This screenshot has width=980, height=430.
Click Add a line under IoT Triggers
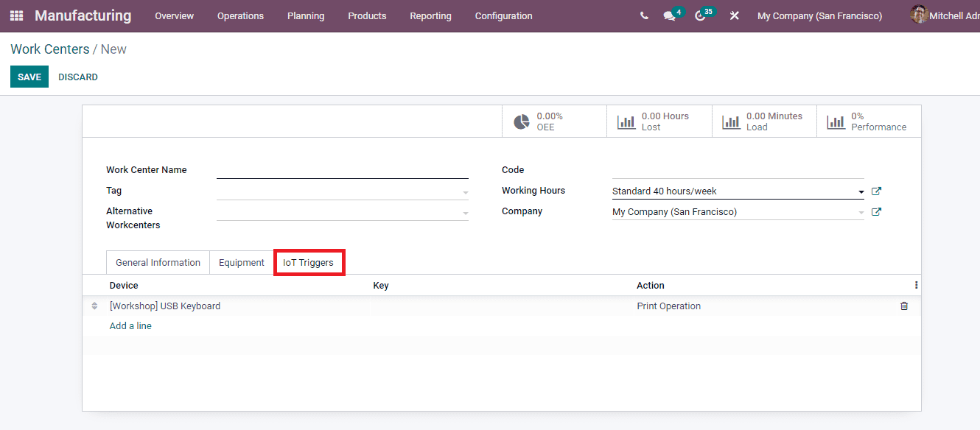[130, 325]
